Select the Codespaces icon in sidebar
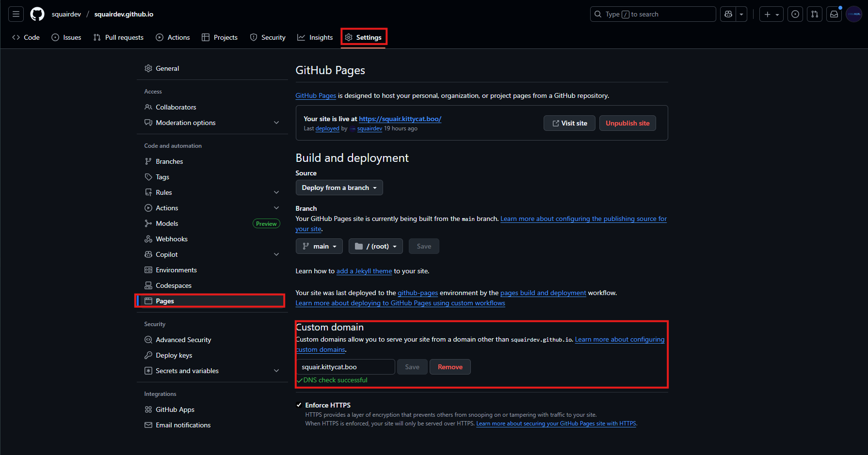Image resolution: width=868 pixels, height=455 pixels. click(x=148, y=285)
